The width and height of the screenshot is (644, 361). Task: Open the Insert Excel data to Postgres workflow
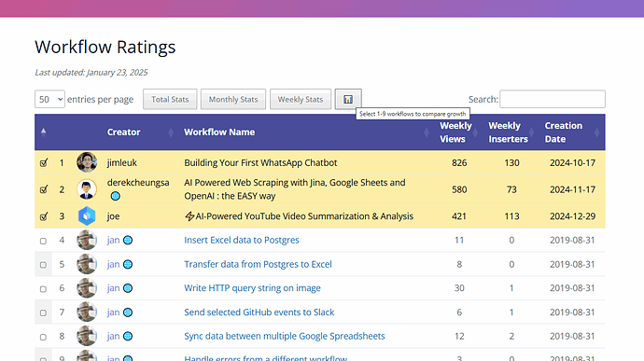(242, 240)
